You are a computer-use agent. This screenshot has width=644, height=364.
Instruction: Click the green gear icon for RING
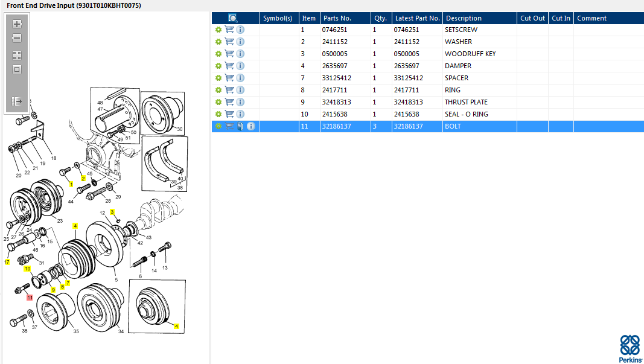[x=218, y=90]
